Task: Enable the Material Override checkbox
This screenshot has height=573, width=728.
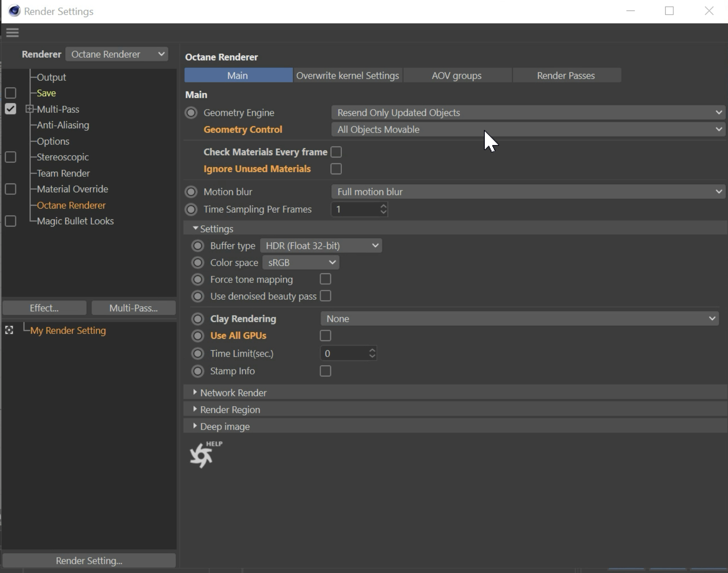Action: tap(10, 189)
